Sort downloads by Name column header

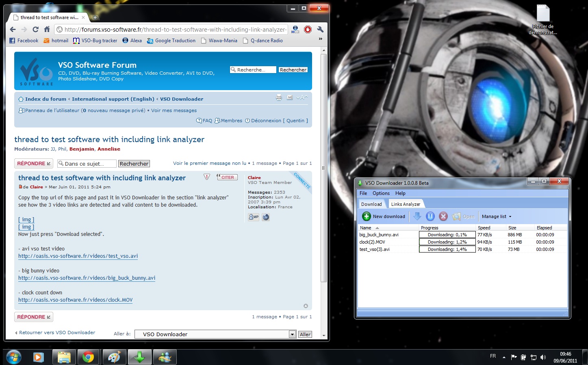(388, 228)
